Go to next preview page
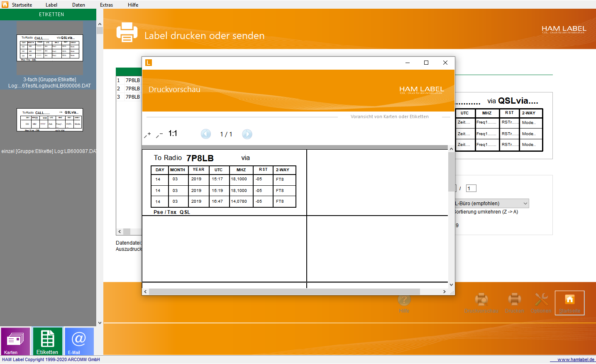 [x=247, y=134]
